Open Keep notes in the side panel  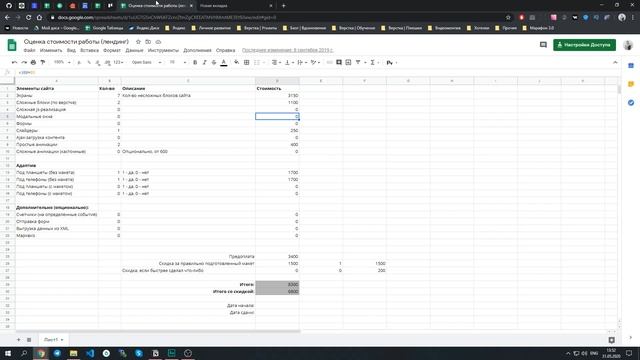[631, 84]
